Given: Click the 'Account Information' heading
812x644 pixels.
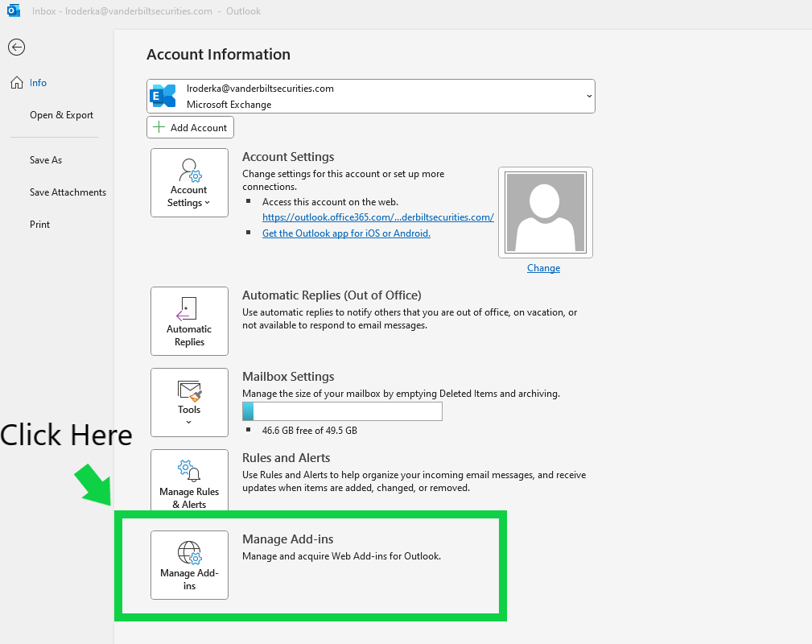Looking at the screenshot, I should pos(219,55).
